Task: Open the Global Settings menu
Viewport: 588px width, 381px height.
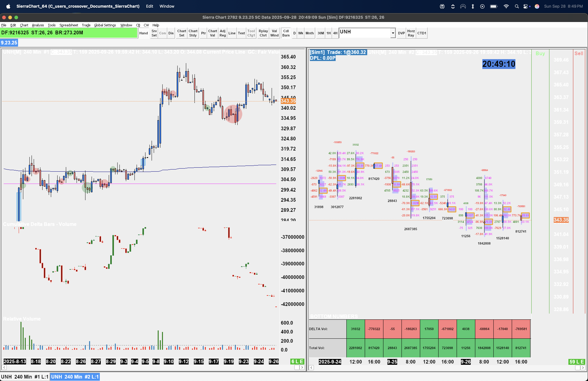Action: [105, 25]
